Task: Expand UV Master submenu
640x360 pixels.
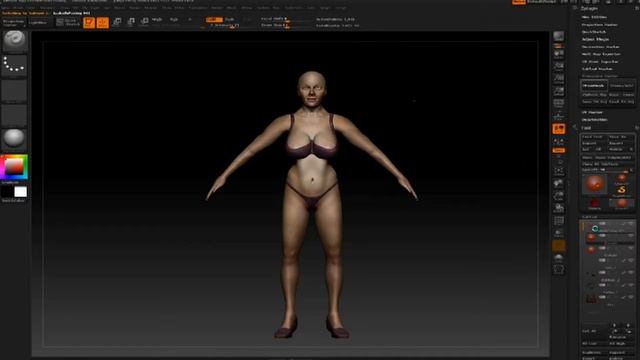Action: coord(592,112)
